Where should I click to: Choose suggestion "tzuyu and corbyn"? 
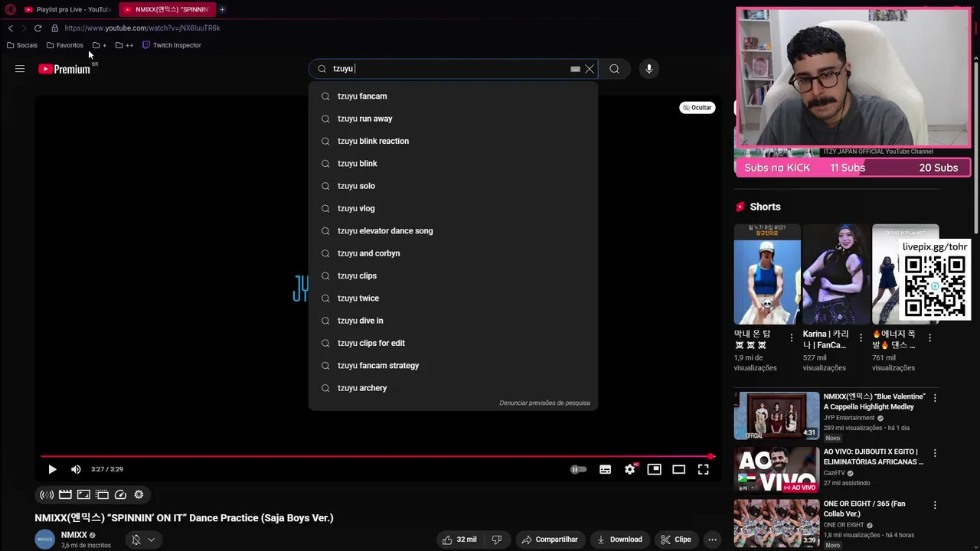453,253
